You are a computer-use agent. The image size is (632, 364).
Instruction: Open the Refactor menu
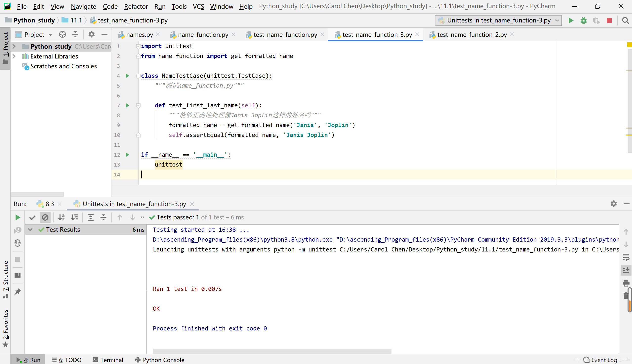tap(136, 6)
